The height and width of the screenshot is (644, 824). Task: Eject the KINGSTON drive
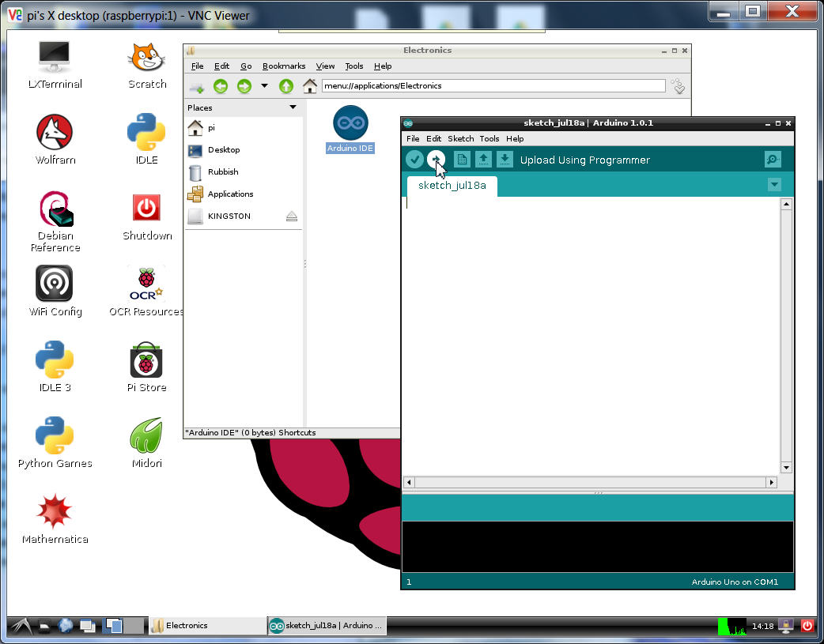[292, 216]
